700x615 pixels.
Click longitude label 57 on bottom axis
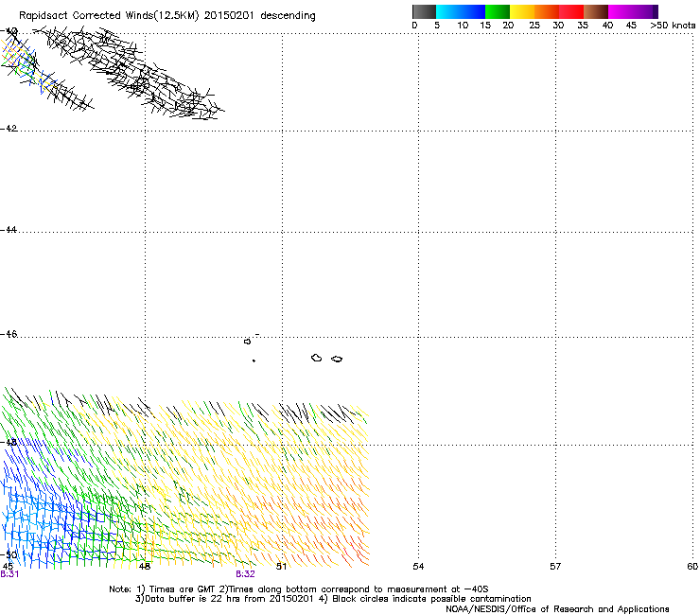(555, 567)
